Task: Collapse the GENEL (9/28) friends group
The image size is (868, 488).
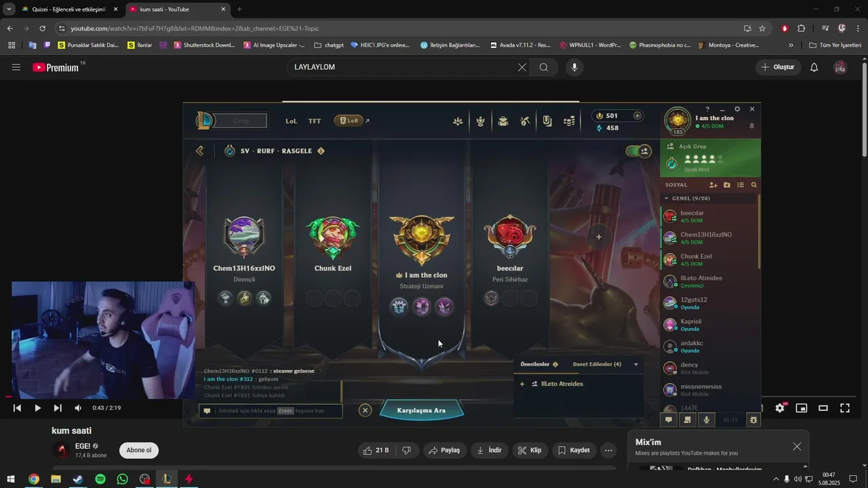Action: (667, 199)
